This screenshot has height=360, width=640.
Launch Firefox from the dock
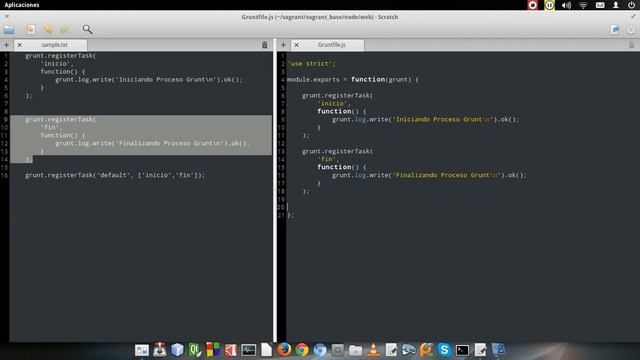pyautogui.click(x=284, y=350)
